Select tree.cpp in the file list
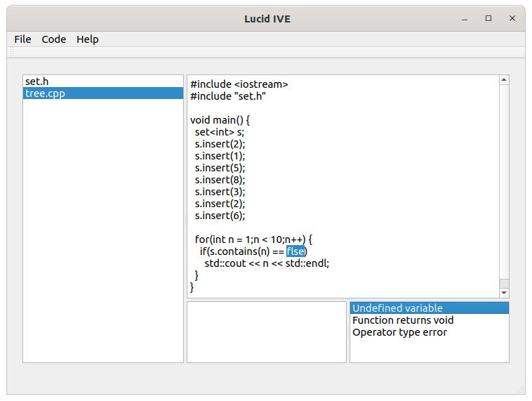 pos(103,93)
